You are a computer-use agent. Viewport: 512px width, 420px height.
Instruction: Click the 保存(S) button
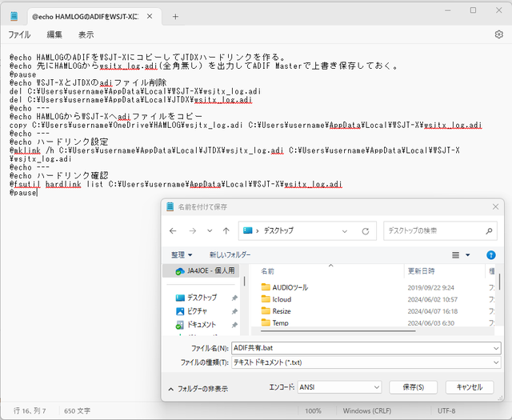pyautogui.click(x=413, y=387)
